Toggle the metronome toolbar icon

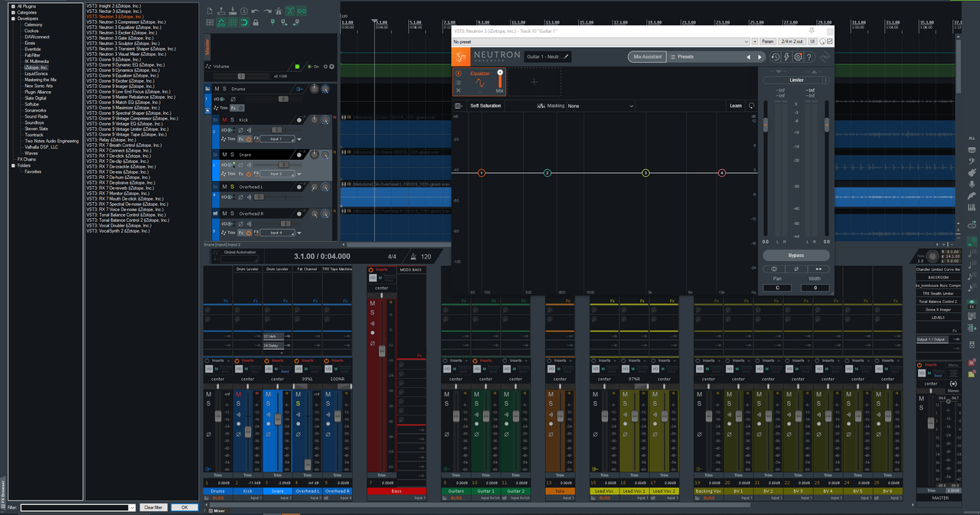(x=279, y=11)
